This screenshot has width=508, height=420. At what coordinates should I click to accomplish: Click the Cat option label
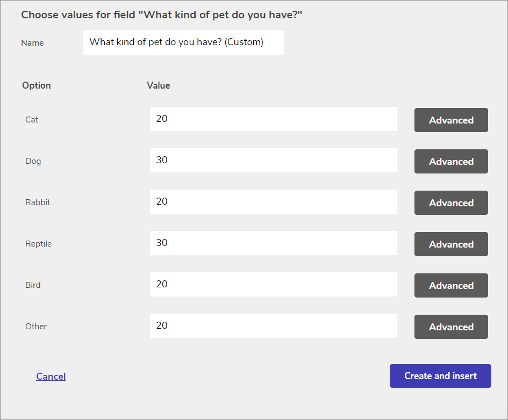[x=32, y=120]
